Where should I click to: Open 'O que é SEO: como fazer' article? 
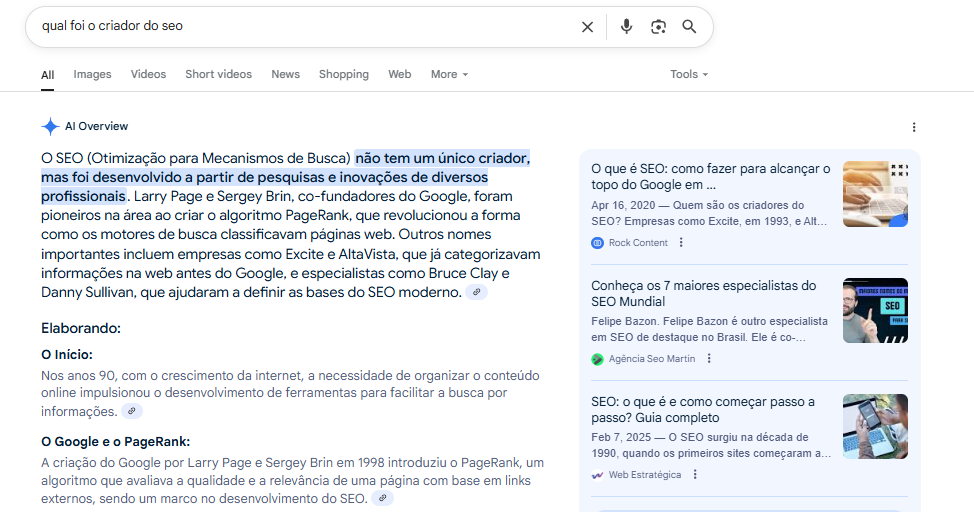pyautogui.click(x=710, y=177)
